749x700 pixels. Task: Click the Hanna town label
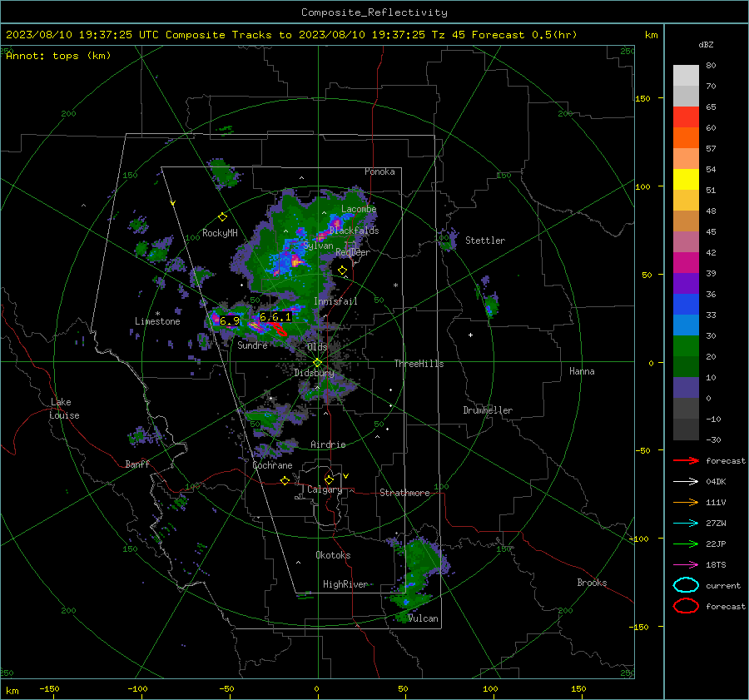pyautogui.click(x=582, y=371)
